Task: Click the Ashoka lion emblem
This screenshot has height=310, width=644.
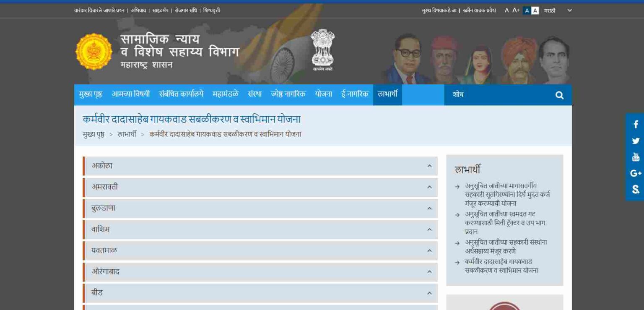Action: 322,50
